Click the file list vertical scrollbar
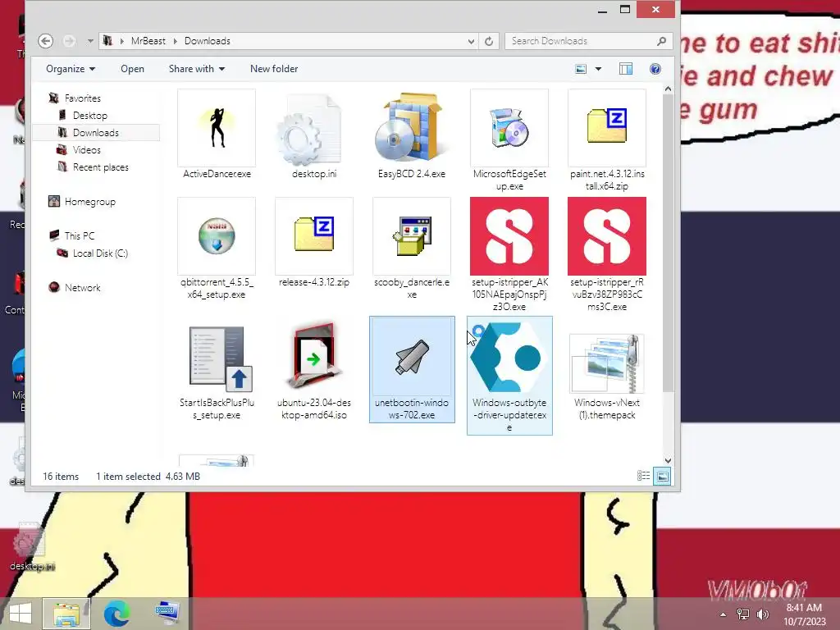 tap(668, 243)
